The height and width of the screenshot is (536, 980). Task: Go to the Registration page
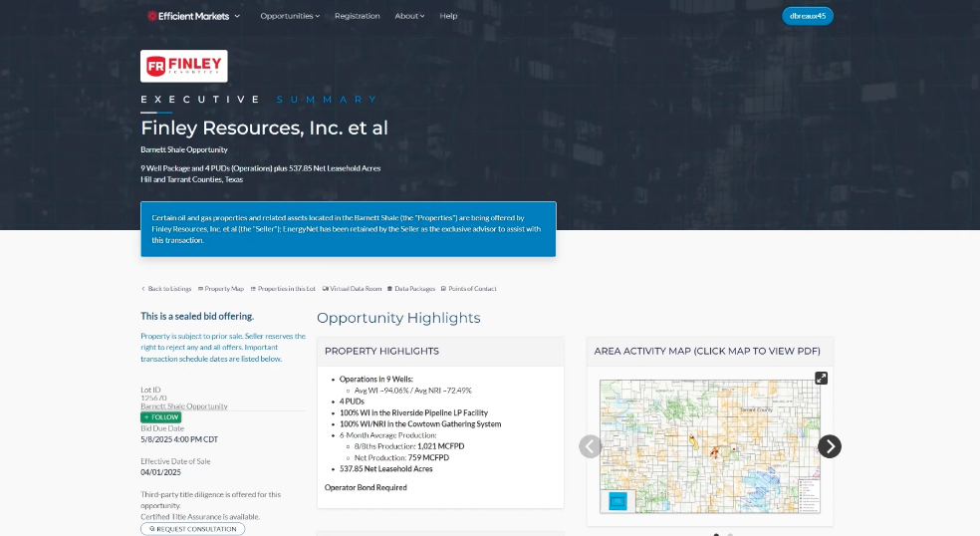tap(357, 16)
